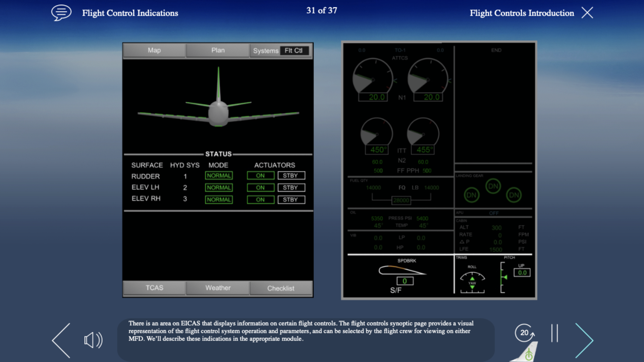Click the right N1 gauge dial
The image size is (644, 362).
428,76
